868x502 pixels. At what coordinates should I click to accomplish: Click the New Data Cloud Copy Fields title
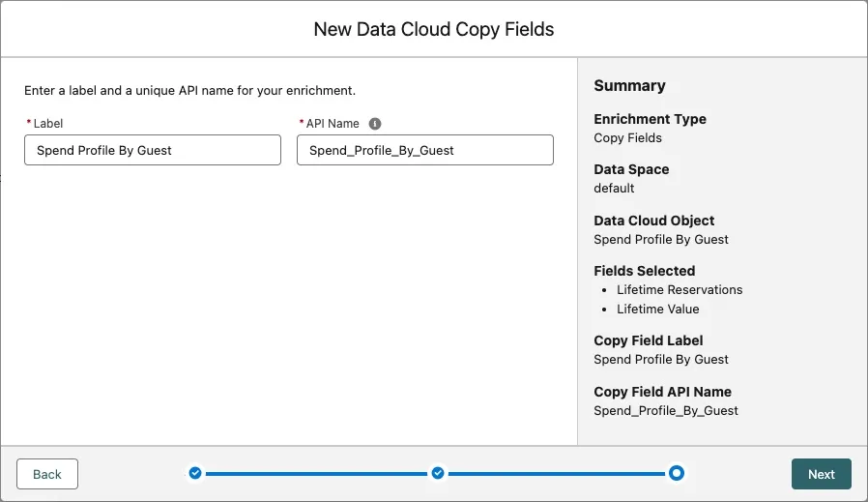point(434,29)
